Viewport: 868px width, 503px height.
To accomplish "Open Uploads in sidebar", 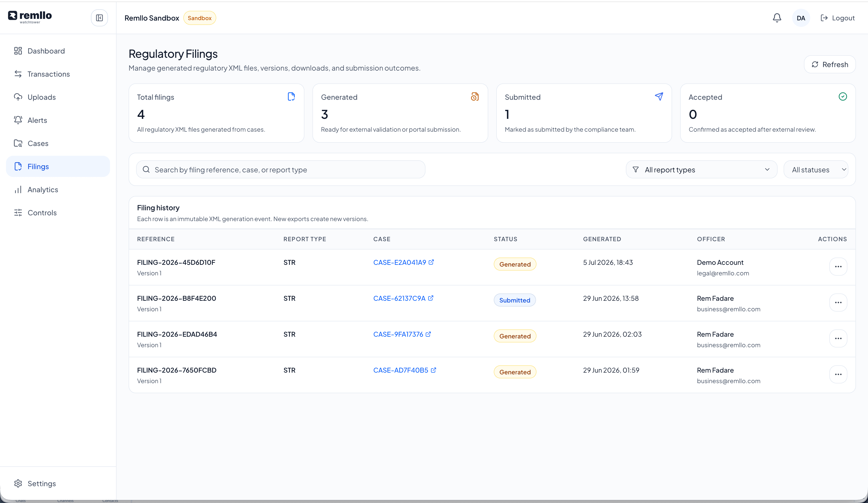I will point(58,97).
